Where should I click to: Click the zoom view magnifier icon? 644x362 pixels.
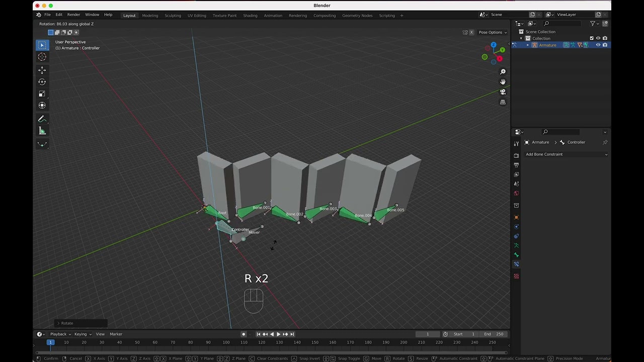click(503, 72)
